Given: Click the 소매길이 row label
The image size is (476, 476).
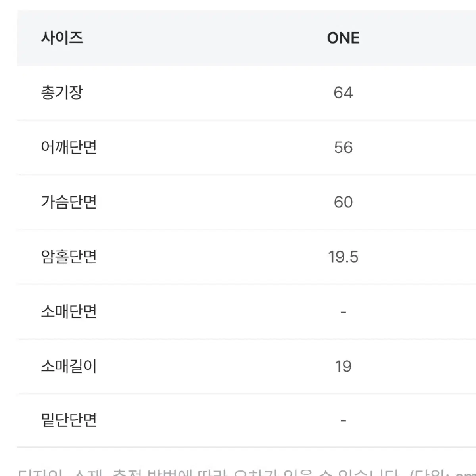Looking at the screenshot, I should coord(69,366).
